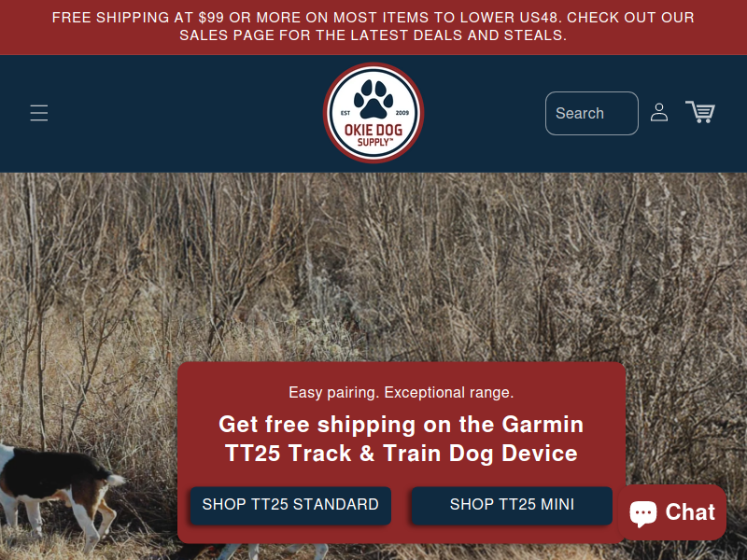This screenshot has height=560, width=747.
Task: Open the Chat widget via its label
Action: [690, 512]
